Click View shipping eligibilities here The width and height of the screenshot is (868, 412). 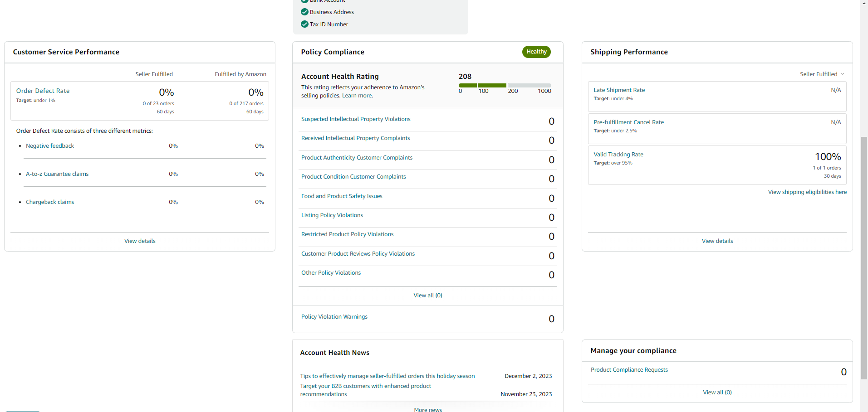(807, 192)
